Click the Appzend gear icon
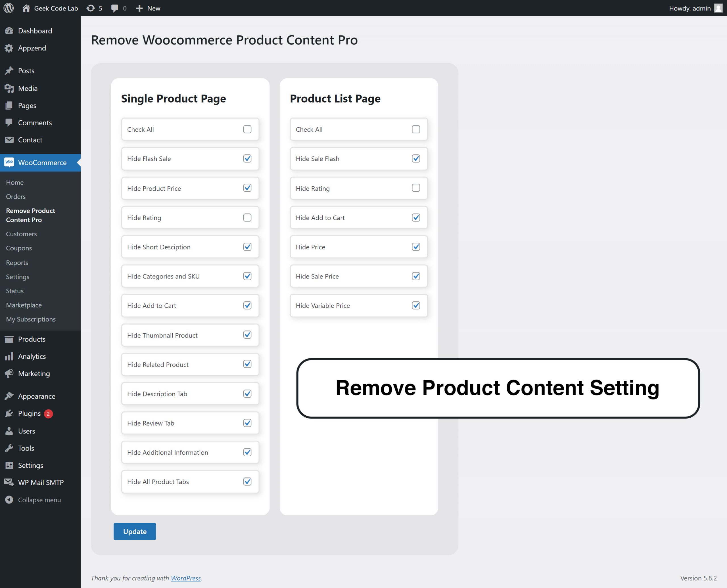727x588 pixels. pyautogui.click(x=9, y=48)
